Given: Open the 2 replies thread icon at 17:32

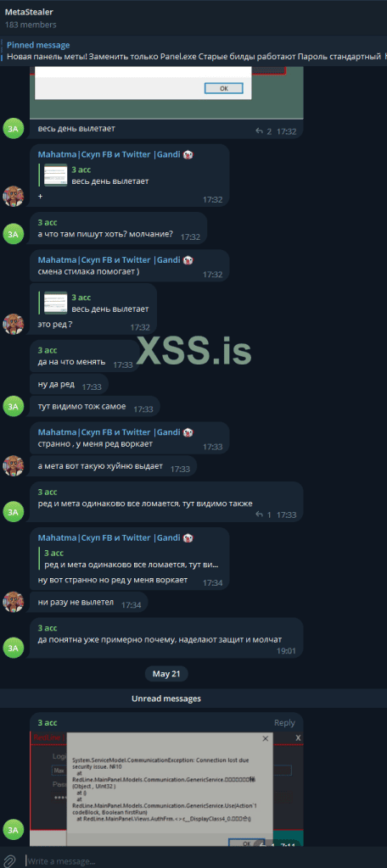Looking at the screenshot, I should pyautogui.click(x=263, y=131).
